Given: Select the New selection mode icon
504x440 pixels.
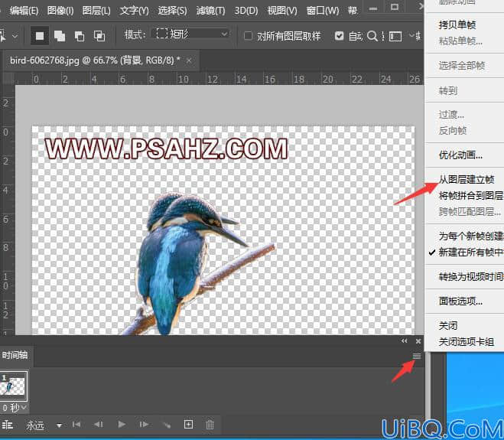Looking at the screenshot, I should tap(40, 36).
